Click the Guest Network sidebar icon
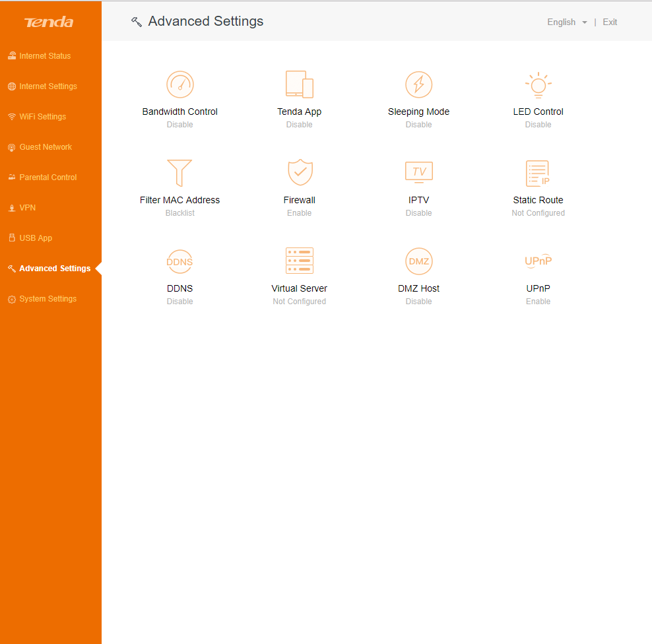Screen dimensions: 652x644 12,147
